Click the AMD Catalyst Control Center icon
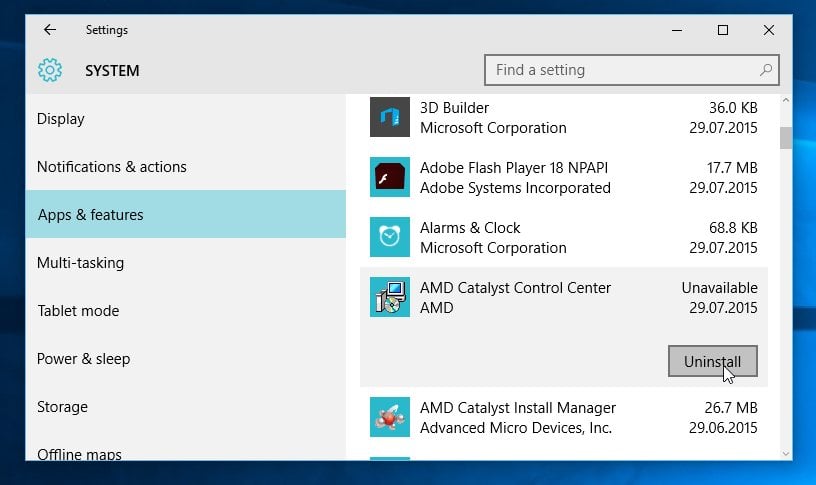Screen dimensions: 816x485 [x=390, y=298]
